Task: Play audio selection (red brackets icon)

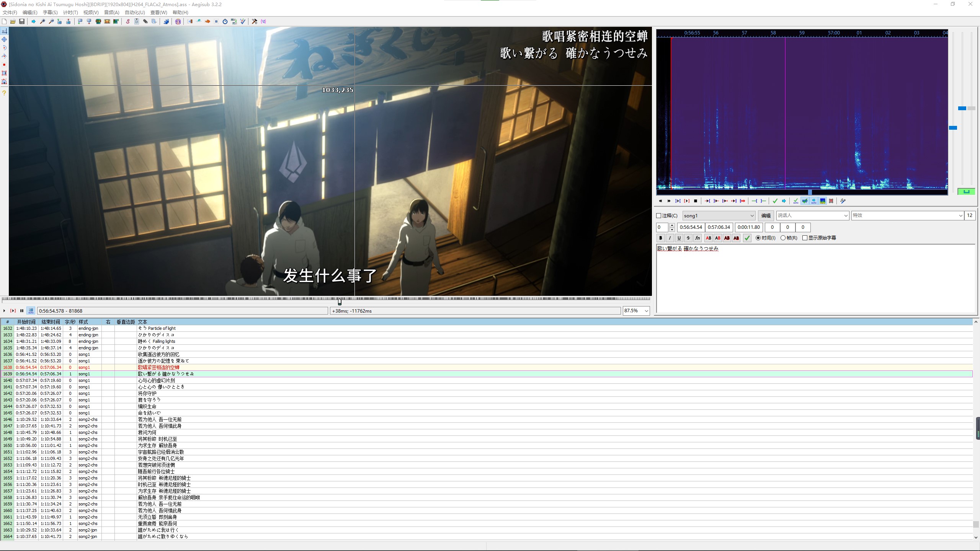Action: 687,201
